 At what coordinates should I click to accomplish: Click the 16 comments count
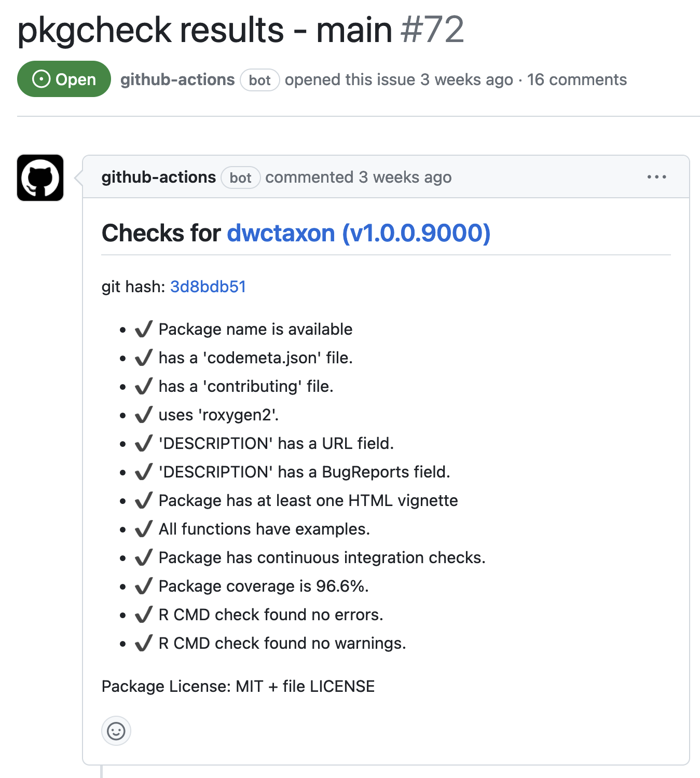[x=577, y=79]
